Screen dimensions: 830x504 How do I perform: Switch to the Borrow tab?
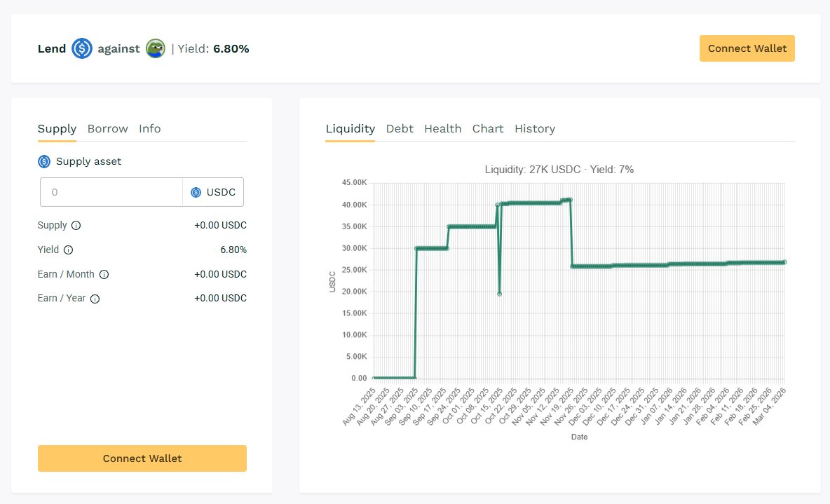click(x=107, y=129)
